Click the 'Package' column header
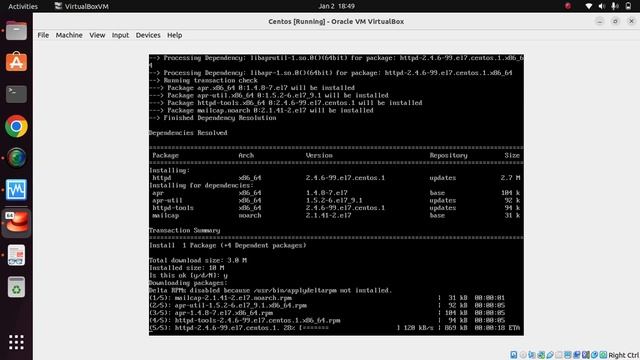 click(165, 155)
